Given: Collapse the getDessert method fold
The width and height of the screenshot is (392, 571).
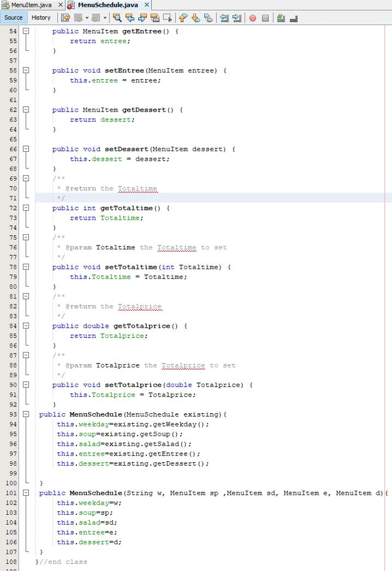Looking at the screenshot, I should pyautogui.click(x=26, y=110).
